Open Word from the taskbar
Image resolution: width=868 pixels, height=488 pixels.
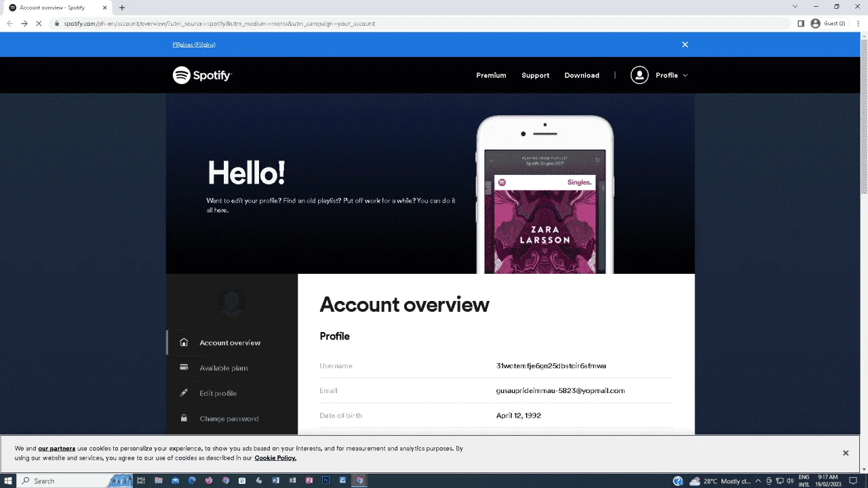(276, 481)
